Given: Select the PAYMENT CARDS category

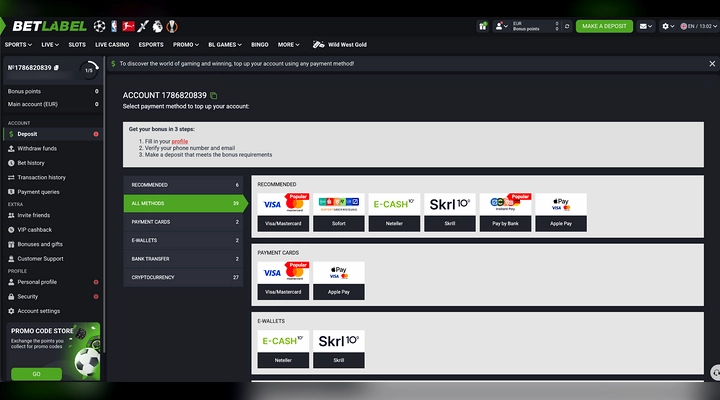Looking at the screenshot, I should (183, 222).
